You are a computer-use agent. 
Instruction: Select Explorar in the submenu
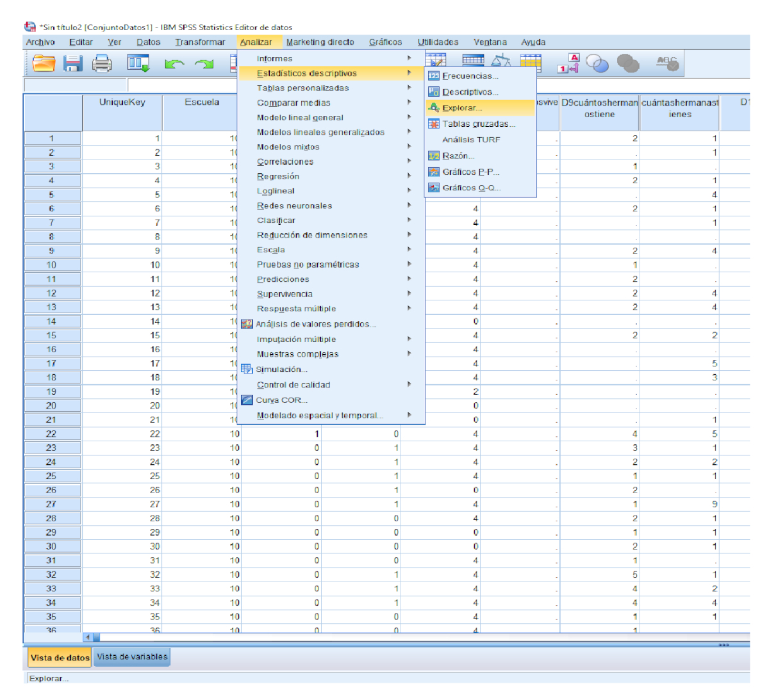pyautogui.click(x=461, y=108)
